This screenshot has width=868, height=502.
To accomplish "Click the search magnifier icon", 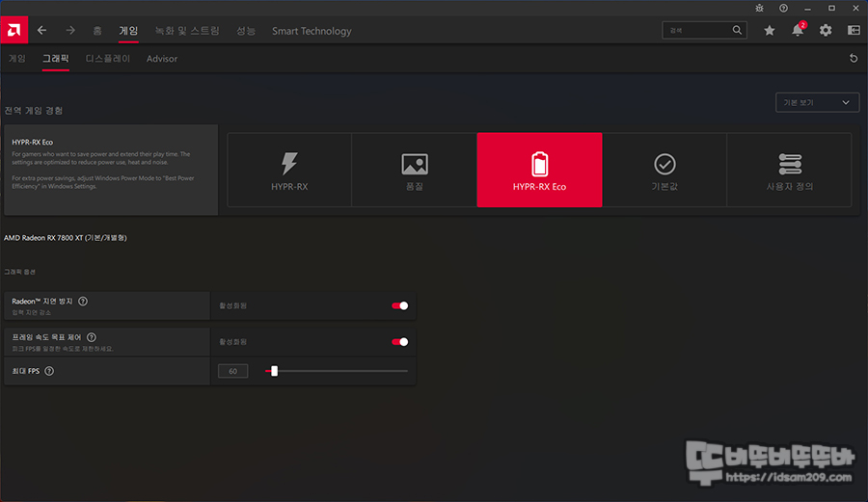I will point(737,31).
